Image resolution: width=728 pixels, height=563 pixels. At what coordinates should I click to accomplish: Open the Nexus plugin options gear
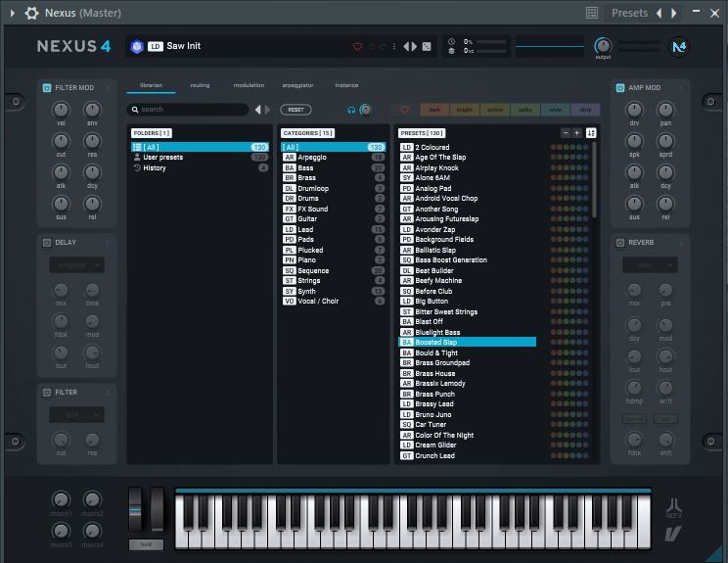tap(31, 13)
